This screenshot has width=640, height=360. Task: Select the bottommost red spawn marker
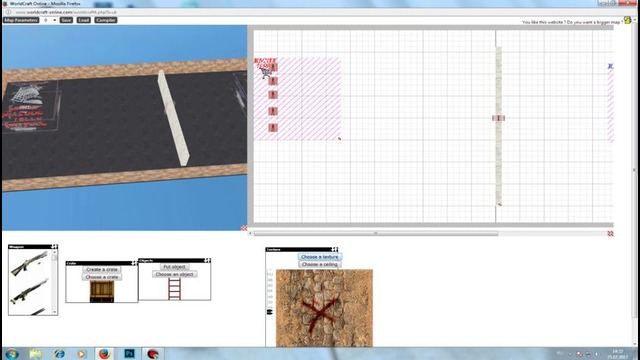[273, 128]
